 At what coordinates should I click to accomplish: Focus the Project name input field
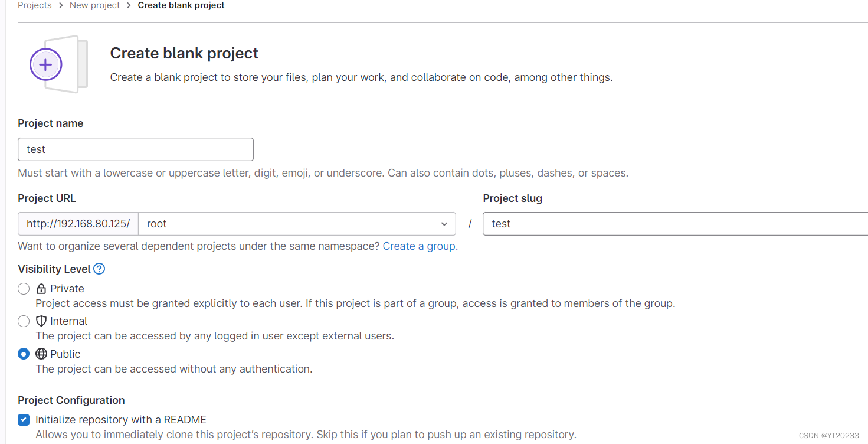pos(136,149)
